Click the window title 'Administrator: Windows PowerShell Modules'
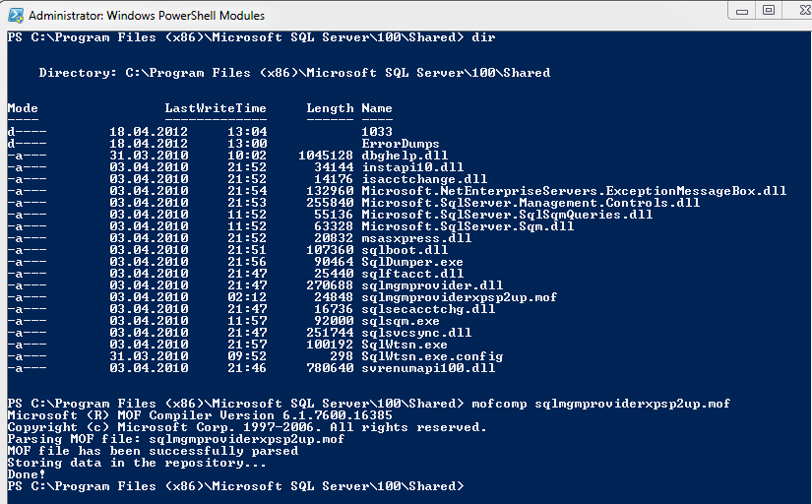The image size is (812, 504). coord(147,16)
